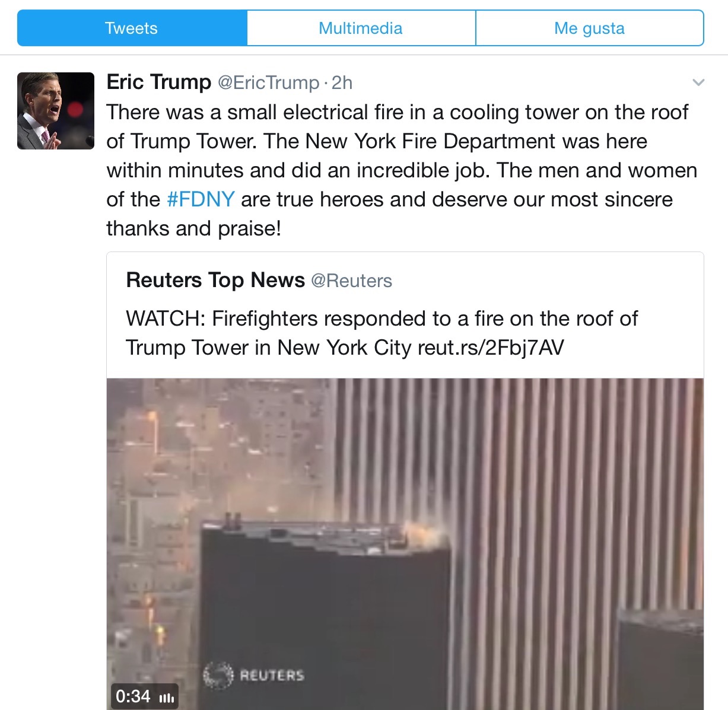The height and width of the screenshot is (710, 728).
Task: Click the Eric Trump display name
Action: [x=158, y=82]
